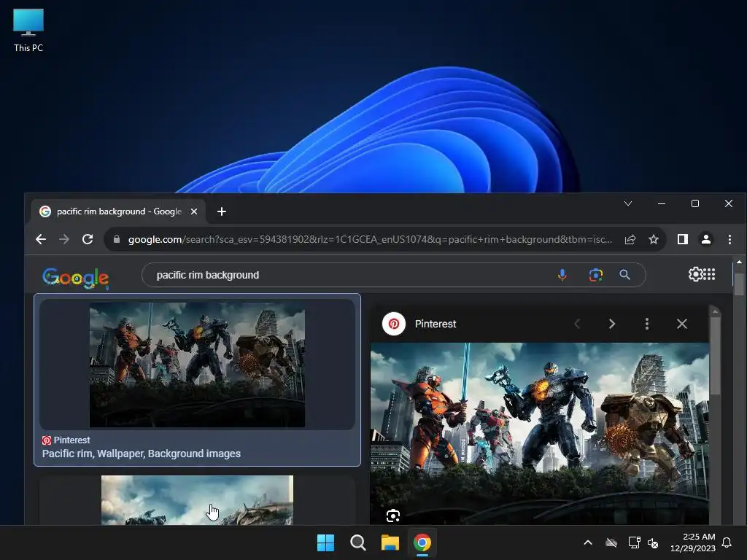Share this page from address bar
Viewport: 747px width, 560px height.
(630, 239)
